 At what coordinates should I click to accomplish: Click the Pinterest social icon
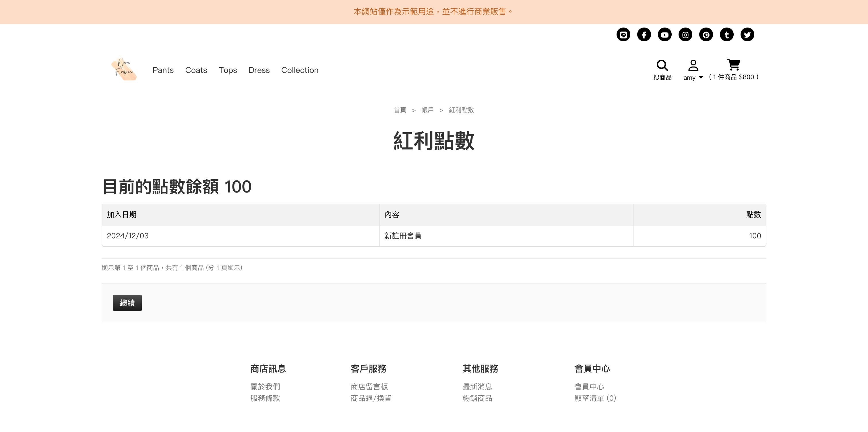click(x=706, y=35)
